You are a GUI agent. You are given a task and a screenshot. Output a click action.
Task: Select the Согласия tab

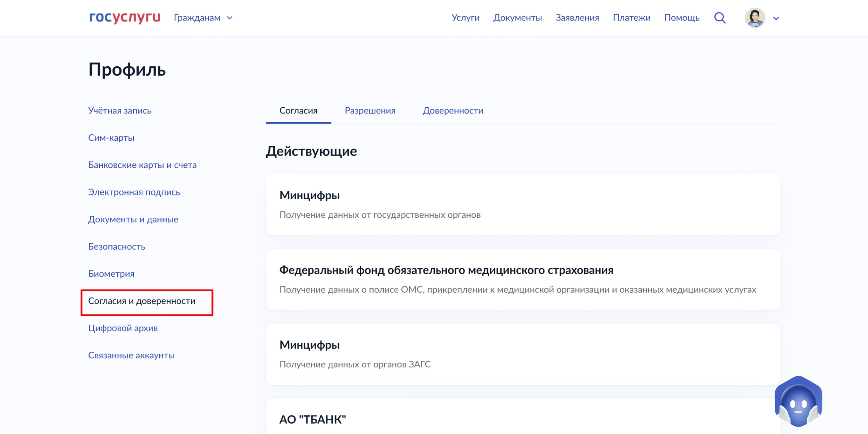298,111
